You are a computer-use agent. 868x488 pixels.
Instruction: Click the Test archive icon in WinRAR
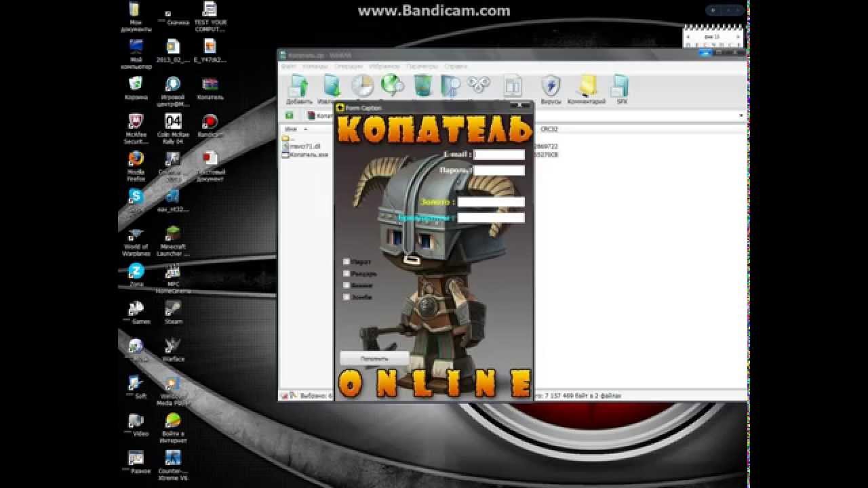coord(362,86)
